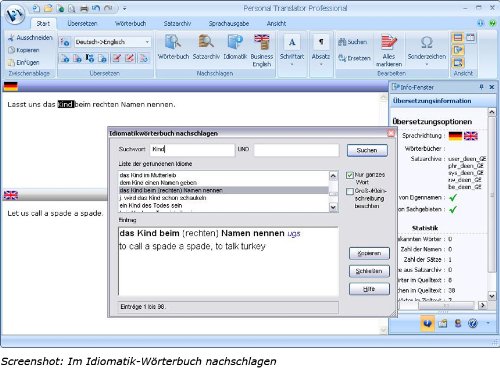Click the Suchen button in the dialog

[367, 150]
